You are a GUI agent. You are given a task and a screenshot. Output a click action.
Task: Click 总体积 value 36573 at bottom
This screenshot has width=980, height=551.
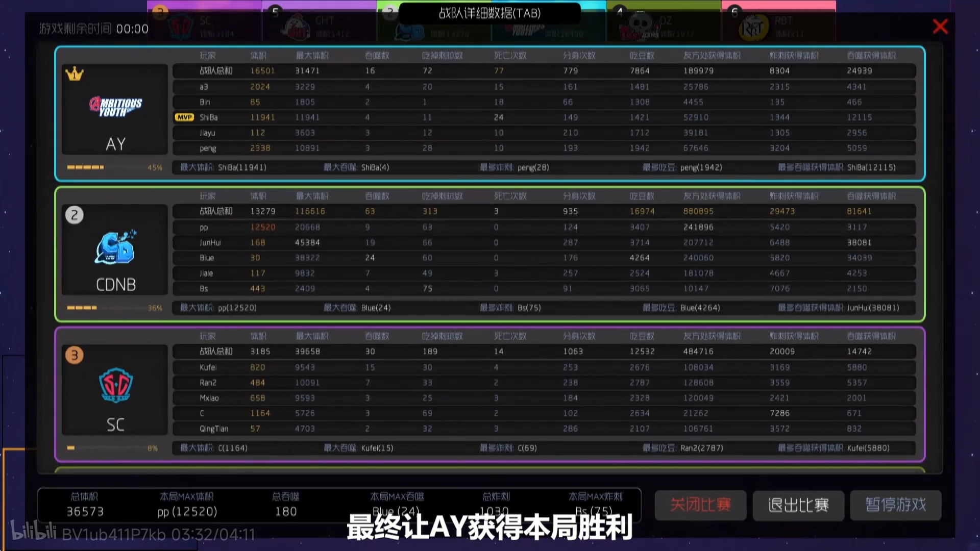click(x=85, y=512)
